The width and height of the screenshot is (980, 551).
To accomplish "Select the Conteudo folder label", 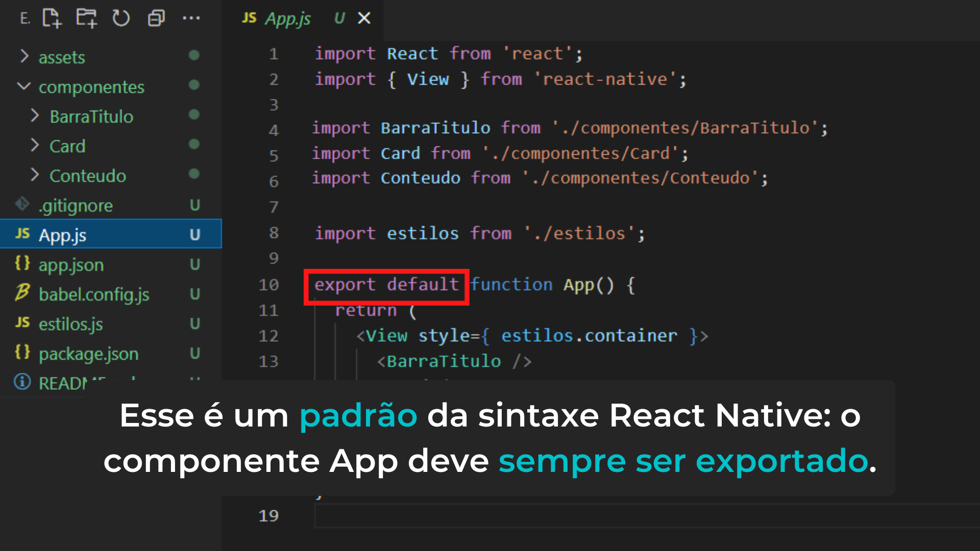I will pos(88,176).
